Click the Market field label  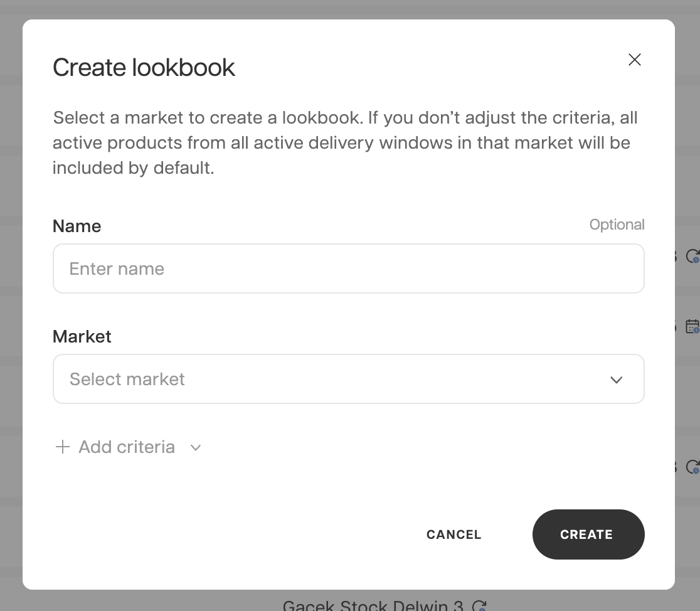coord(82,336)
